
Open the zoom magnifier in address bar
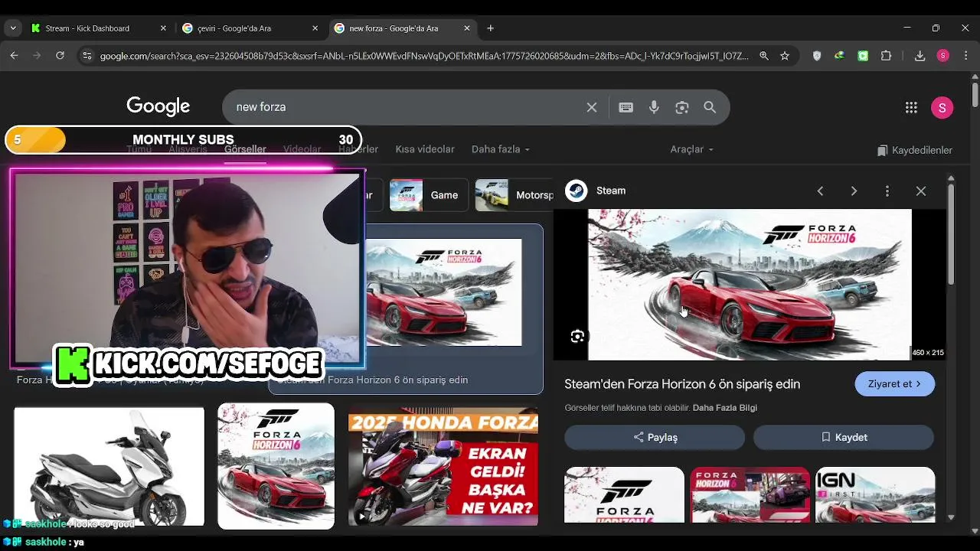[764, 56]
